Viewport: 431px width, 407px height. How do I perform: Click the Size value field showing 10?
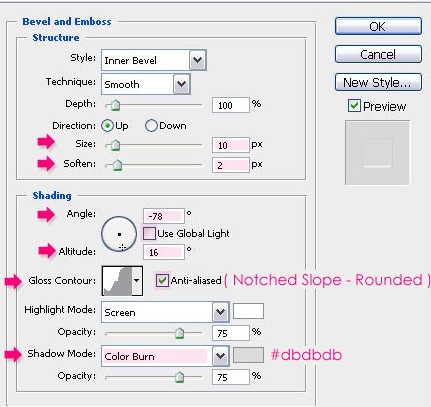pyautogui.click(x=230, y=145)
